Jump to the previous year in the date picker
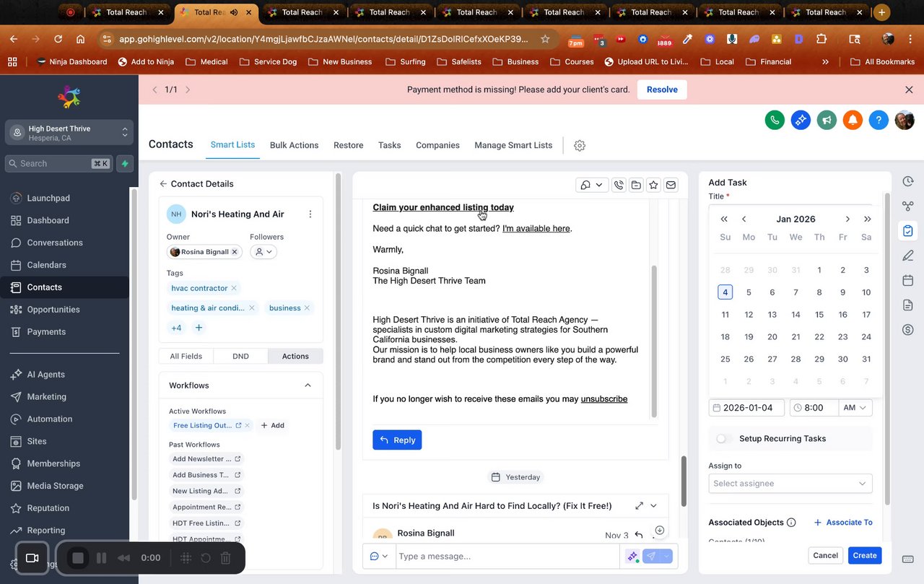The height and width of the screenshot is (584, 924). pos(724,219)
